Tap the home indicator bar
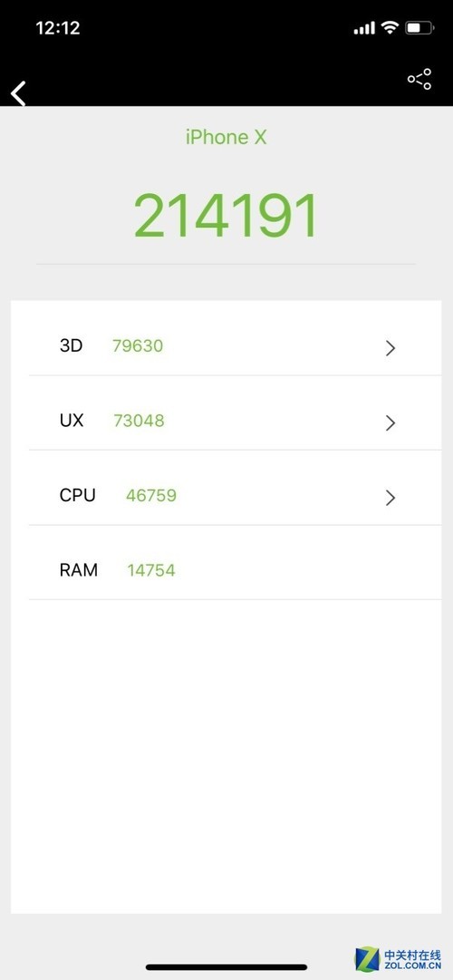Screen dimensions: 453x980 pos(226,967)
